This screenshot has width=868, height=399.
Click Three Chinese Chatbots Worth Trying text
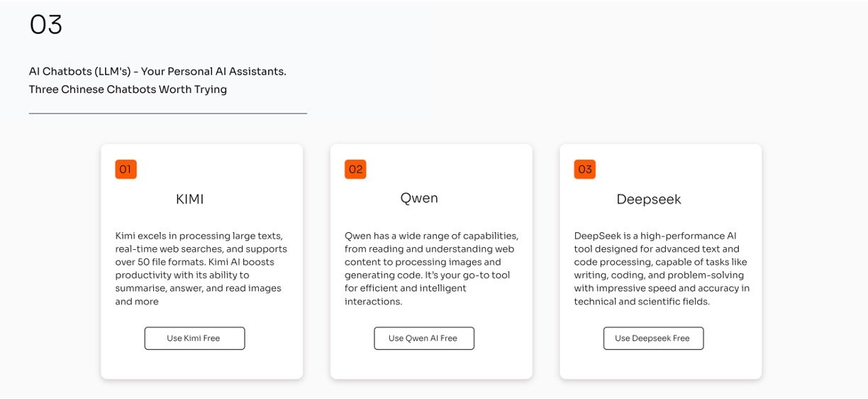click(x=128, y=89)
